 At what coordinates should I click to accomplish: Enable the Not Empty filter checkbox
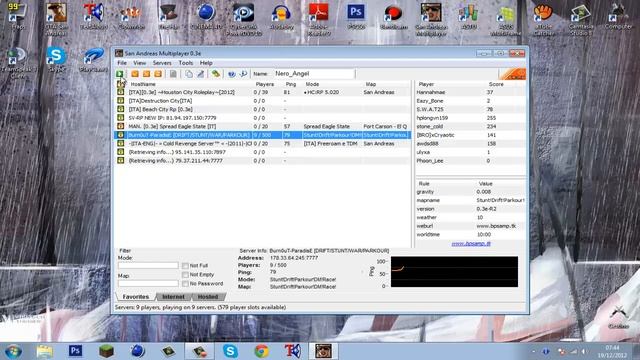185,275
